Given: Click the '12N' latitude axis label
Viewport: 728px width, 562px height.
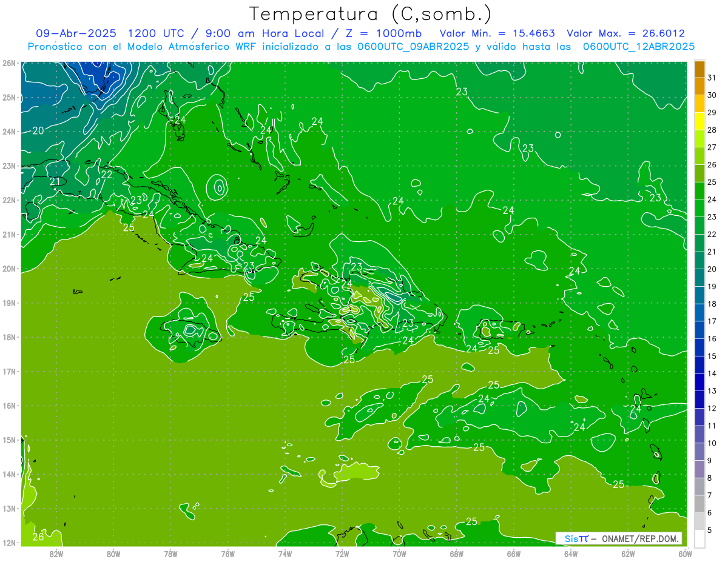Looking at the screenshot, I should pyautogui.click(x=8, y=543).
